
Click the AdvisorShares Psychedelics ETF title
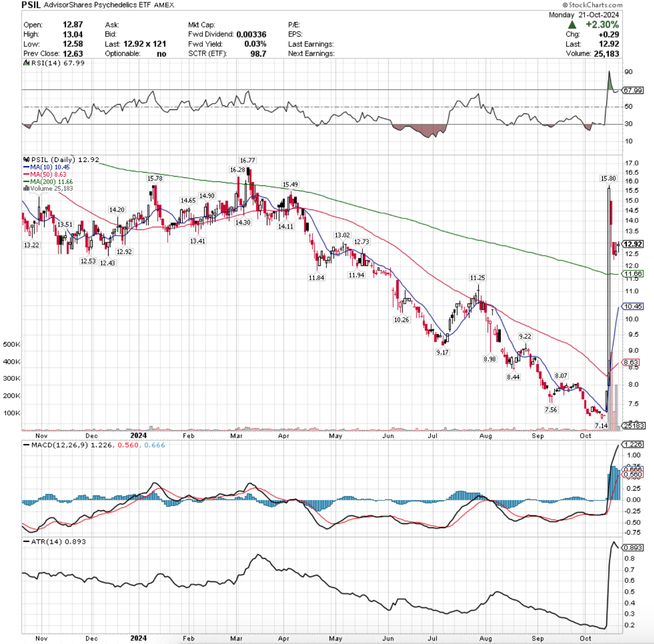click(x=98, y=5)
